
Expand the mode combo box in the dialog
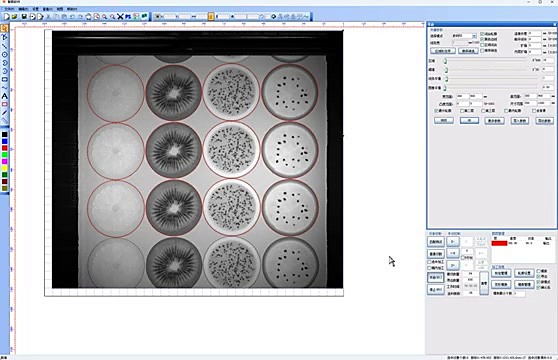(474, 36)
